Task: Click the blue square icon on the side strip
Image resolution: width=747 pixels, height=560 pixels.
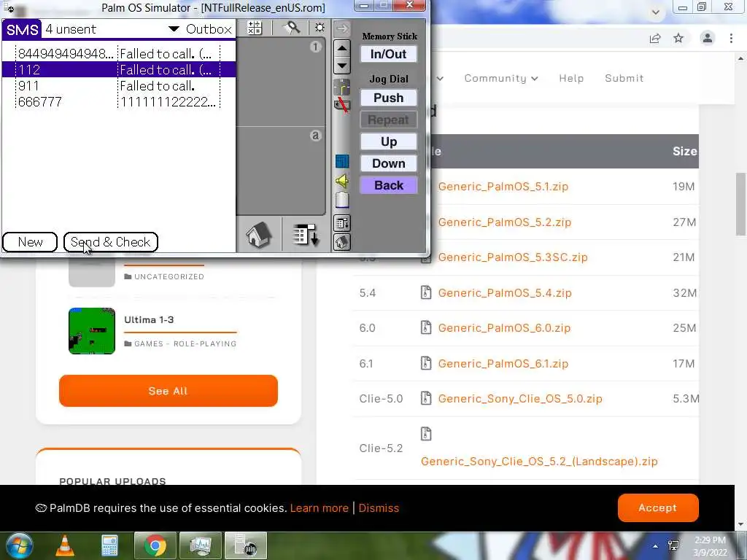Action: click(x=342, y=161)
